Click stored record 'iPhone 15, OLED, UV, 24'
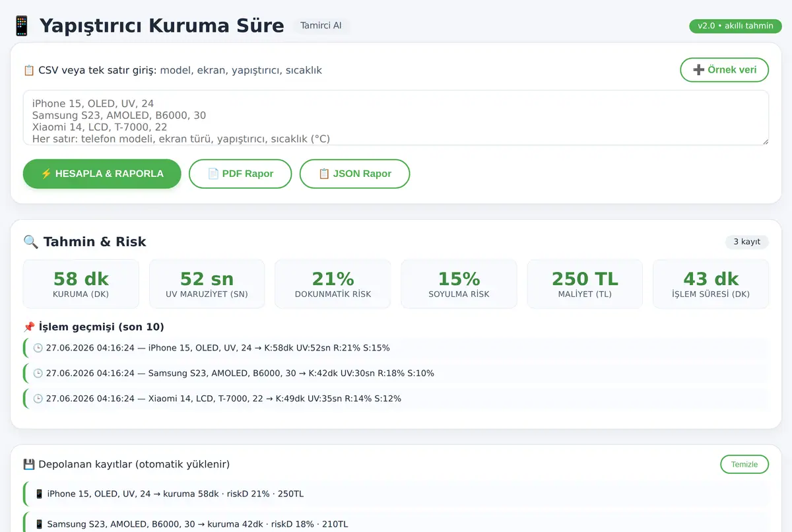The image size is (792, 532). [396, 494]
